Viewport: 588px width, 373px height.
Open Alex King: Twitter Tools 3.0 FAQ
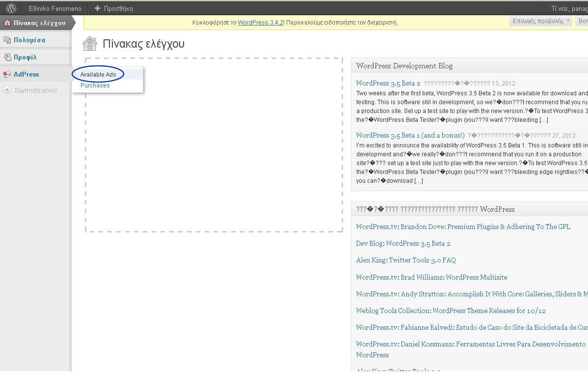tap(405, 260)
